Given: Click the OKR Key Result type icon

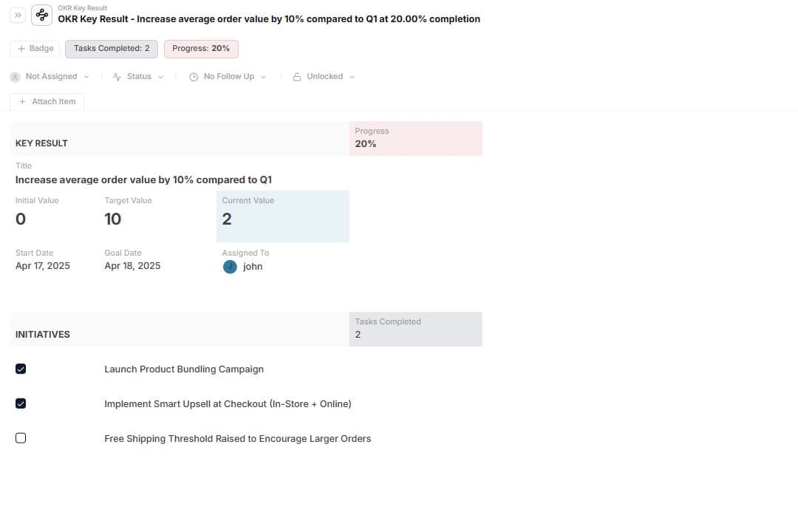Looking at the screenshot, I should (42, 15).
